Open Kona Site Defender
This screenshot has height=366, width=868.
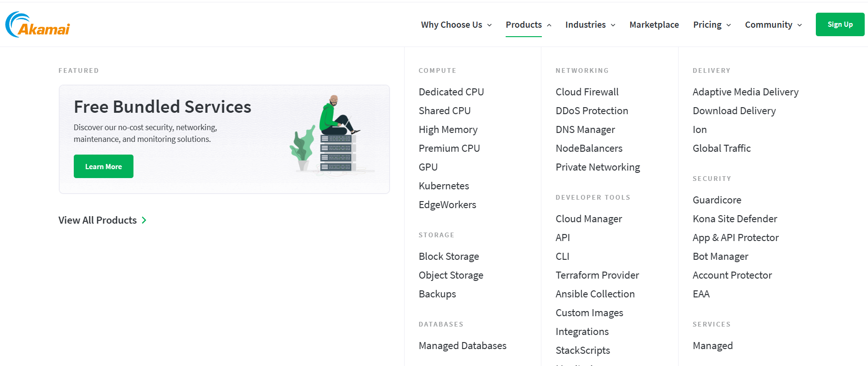tap(735, 219)
